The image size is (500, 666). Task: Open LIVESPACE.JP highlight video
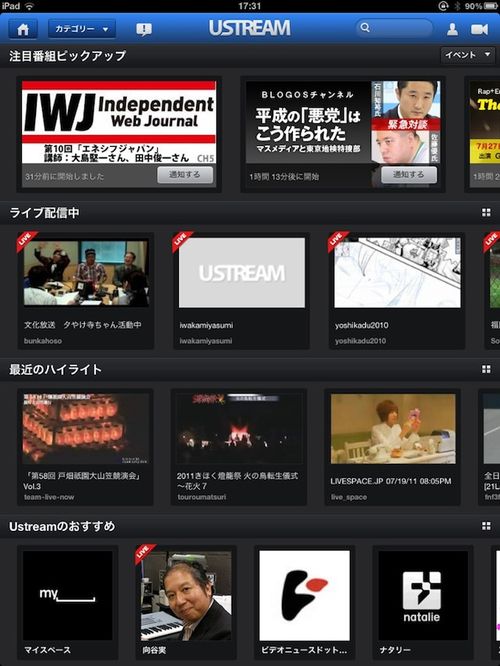point(393,429)
